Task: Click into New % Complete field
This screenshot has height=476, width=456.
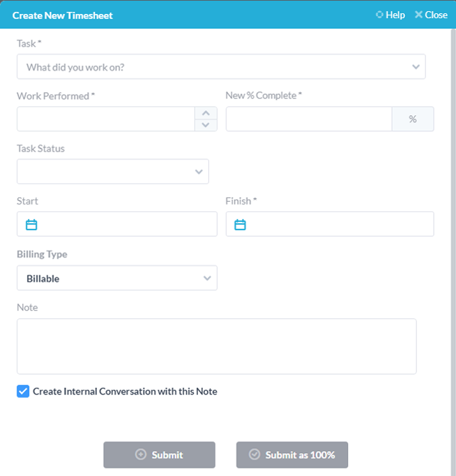Action: [308, 119]
